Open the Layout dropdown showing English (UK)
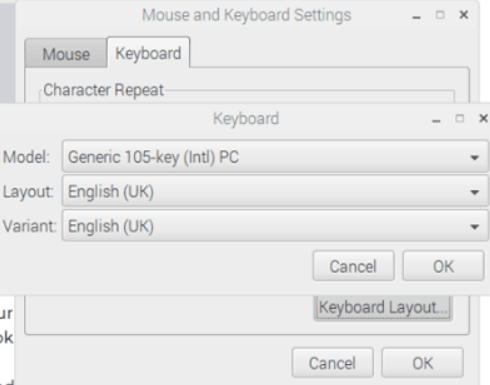Image resolution: width=490 pixels, height=385 pixels. [275, 192]
